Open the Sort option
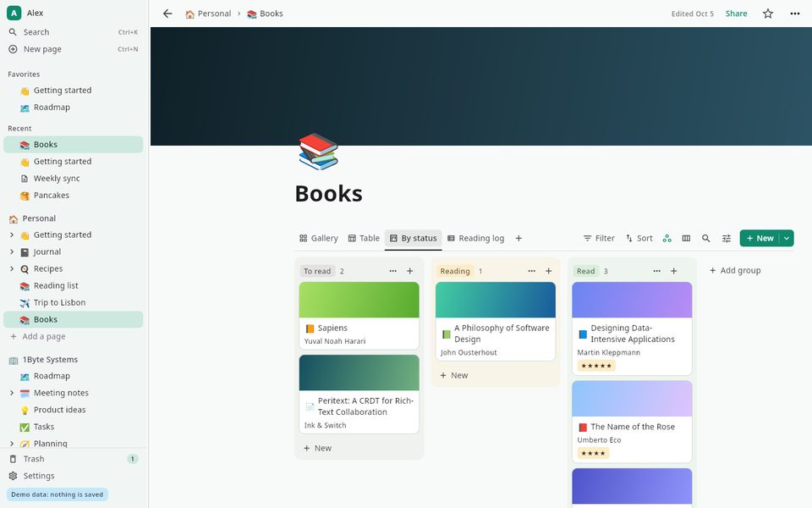812x508 pixels. [x=639, y=239]
